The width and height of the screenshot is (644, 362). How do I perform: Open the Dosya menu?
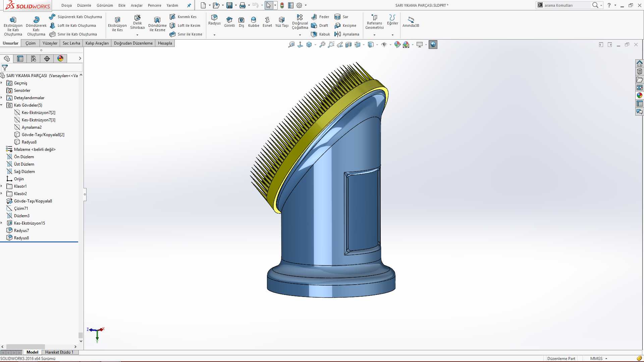tap(66, 5)
